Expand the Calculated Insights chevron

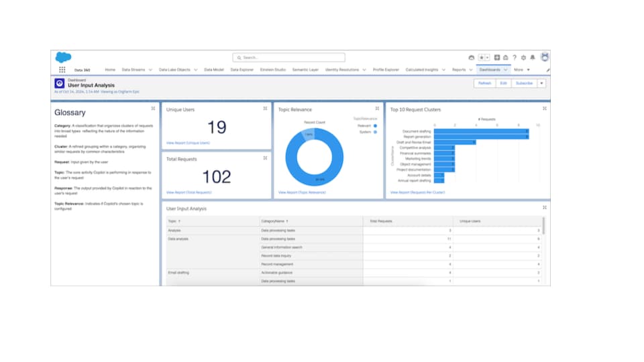(443, 70)
